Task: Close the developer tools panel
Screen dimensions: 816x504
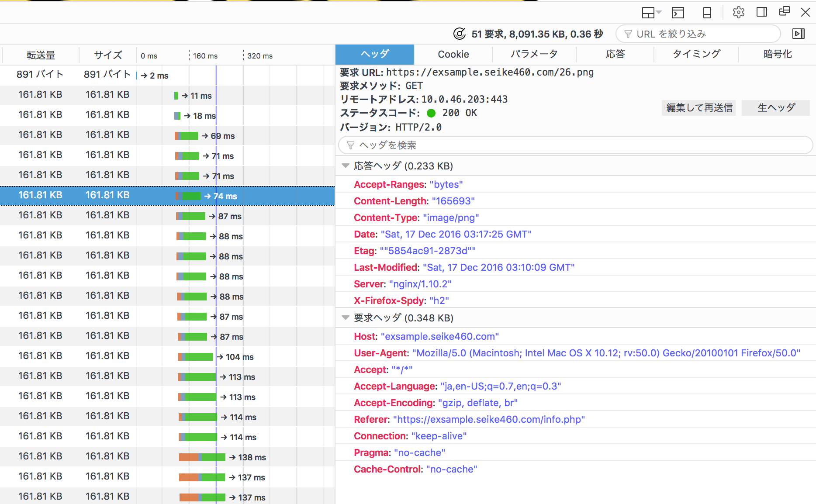Action: coord(806,12)
